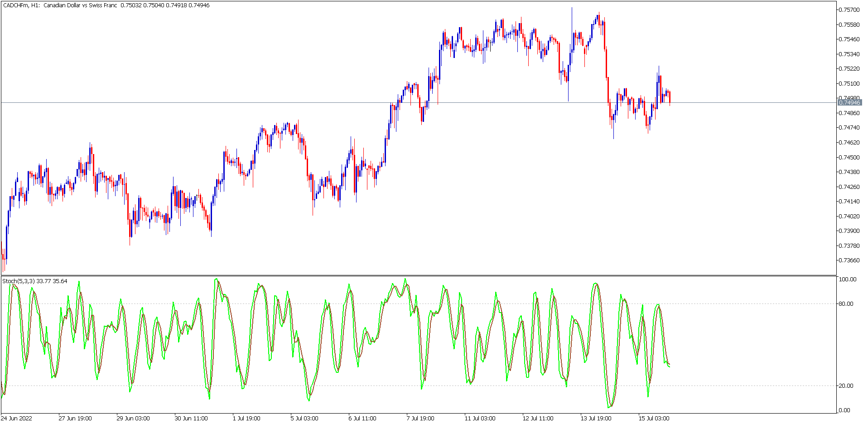Click the 5 Jul 03:00 time label
The height and width of the screenshot is (424, 868).
point(304,419)
